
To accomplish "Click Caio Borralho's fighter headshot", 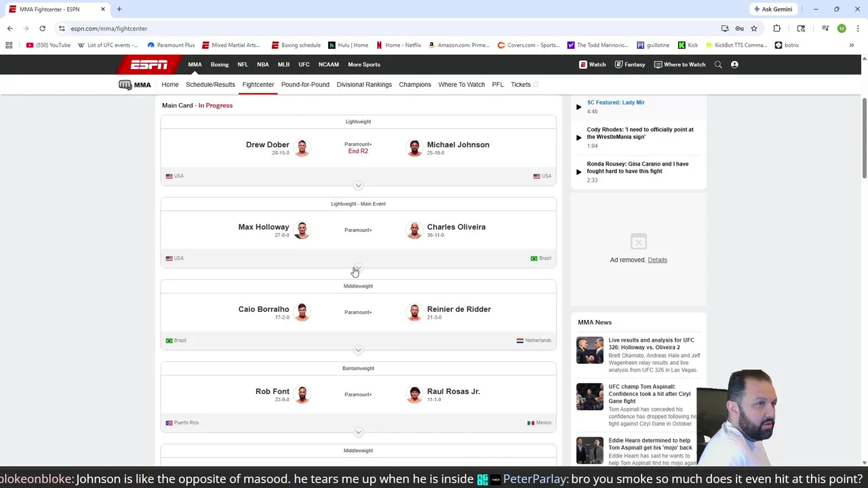I will [x=302, y=312].
